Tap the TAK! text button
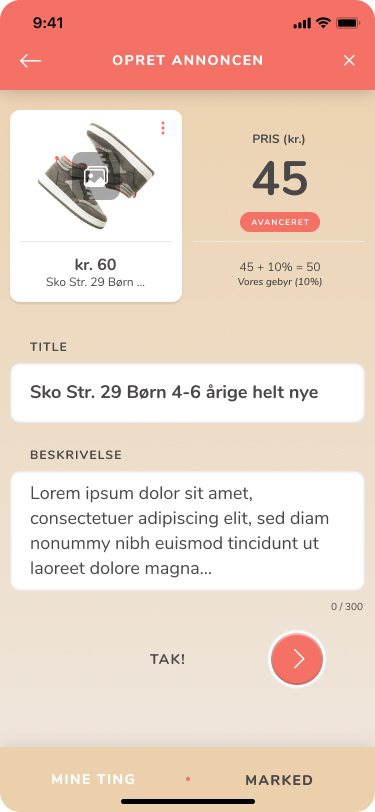The width and height of the screenshot is (375, 812). tap(167, 659)
